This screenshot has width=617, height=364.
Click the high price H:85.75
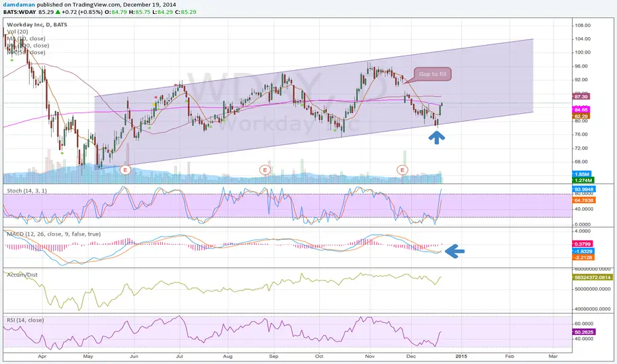coord(140,12)
